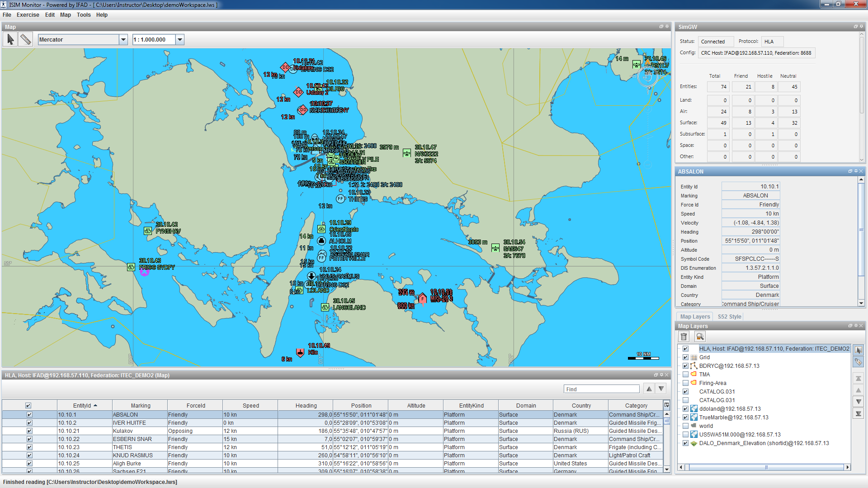
Task: Select the SAS647 aircraft symbol
Action: [x=495, y=248]
